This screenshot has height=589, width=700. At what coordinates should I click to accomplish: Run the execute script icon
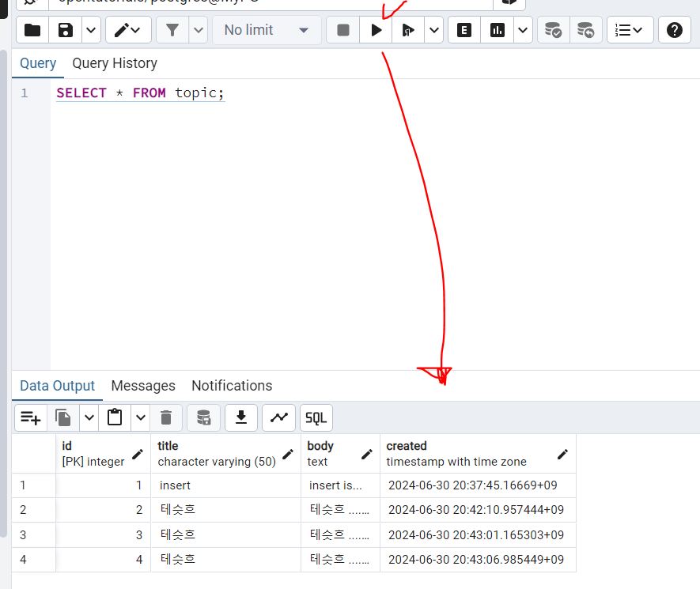click(408, 30)
